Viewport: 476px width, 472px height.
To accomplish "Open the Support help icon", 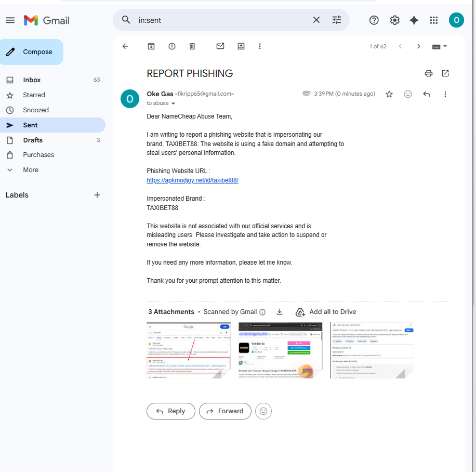I will [374, 20].
